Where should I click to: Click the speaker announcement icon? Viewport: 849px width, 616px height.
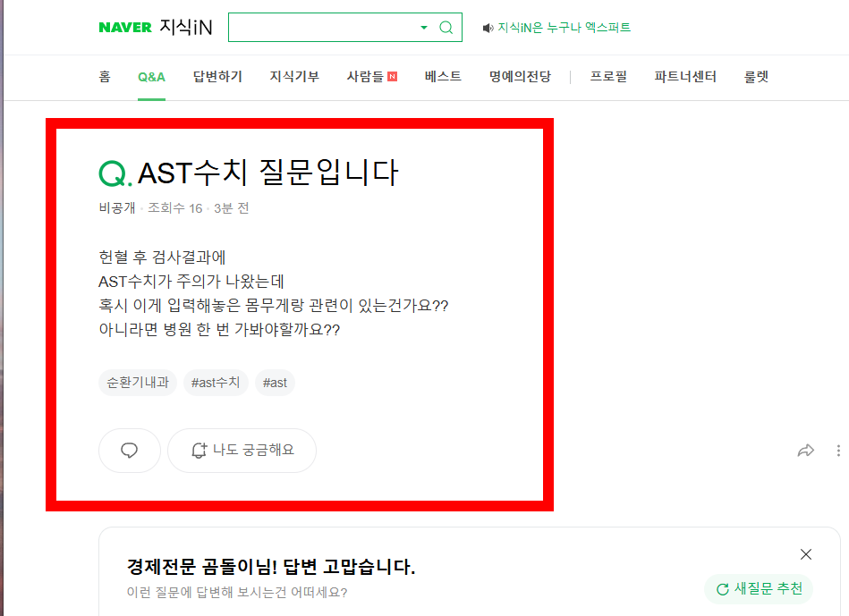pos(488,28)
